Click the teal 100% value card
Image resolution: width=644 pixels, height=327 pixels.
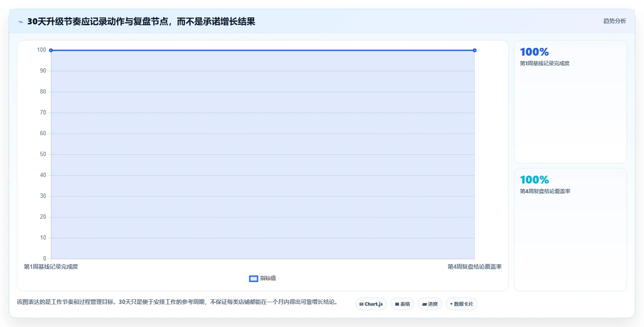[570, 230]
